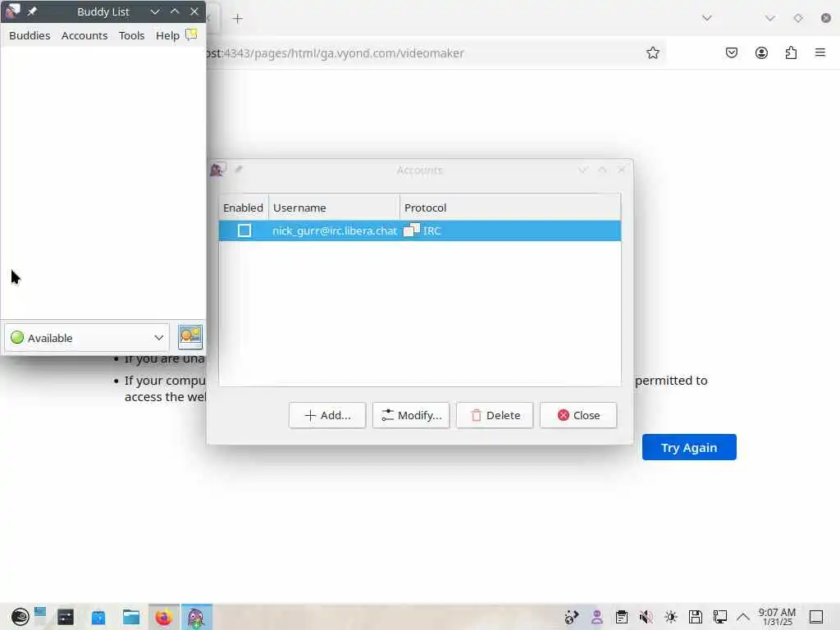This screenshot has width=840, height=630.
Task: Open the file manager from the taskbar
Action: (131, 617)
